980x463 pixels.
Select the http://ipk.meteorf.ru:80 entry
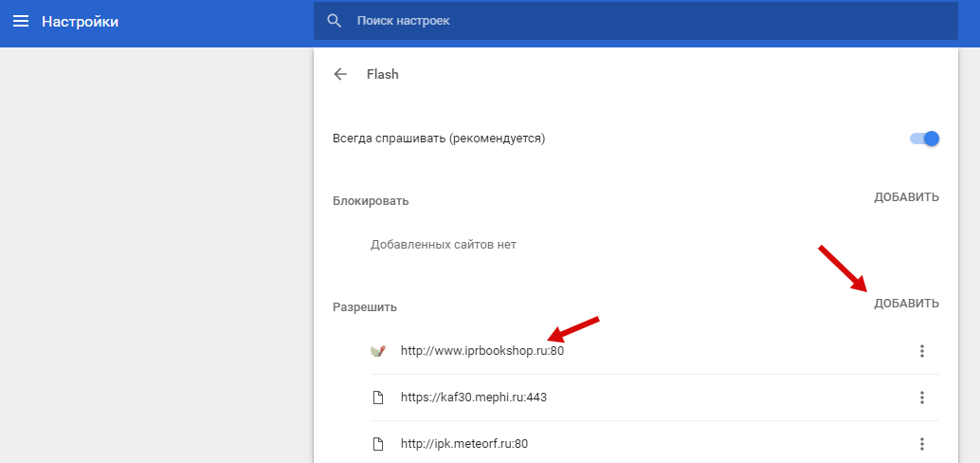[x=463, y=444]
